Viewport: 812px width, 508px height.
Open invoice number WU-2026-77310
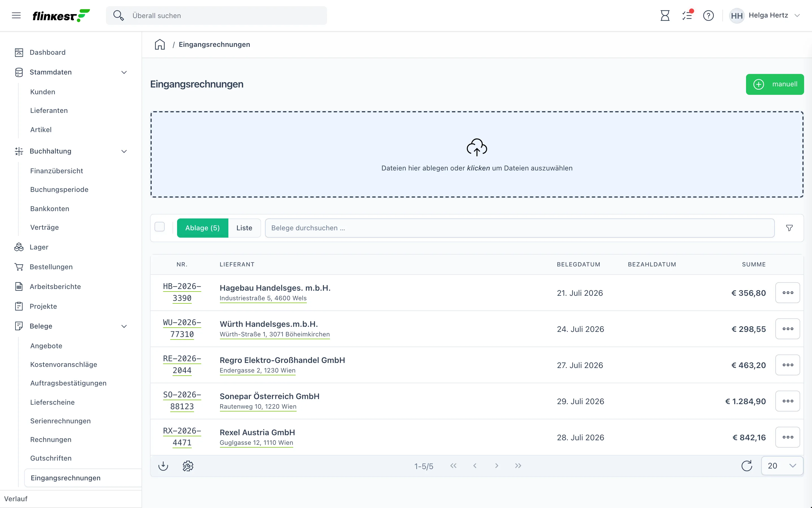(x=182, y=329)
